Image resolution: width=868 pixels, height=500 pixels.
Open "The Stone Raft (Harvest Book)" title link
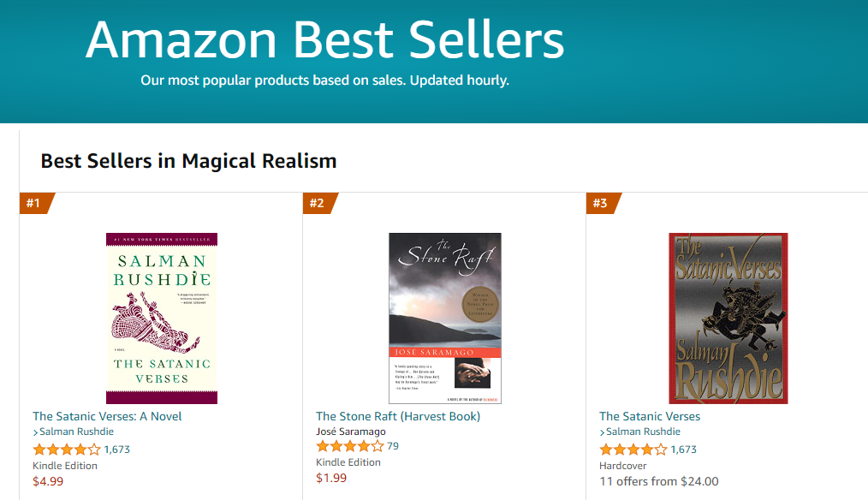[x=398, y=416]
